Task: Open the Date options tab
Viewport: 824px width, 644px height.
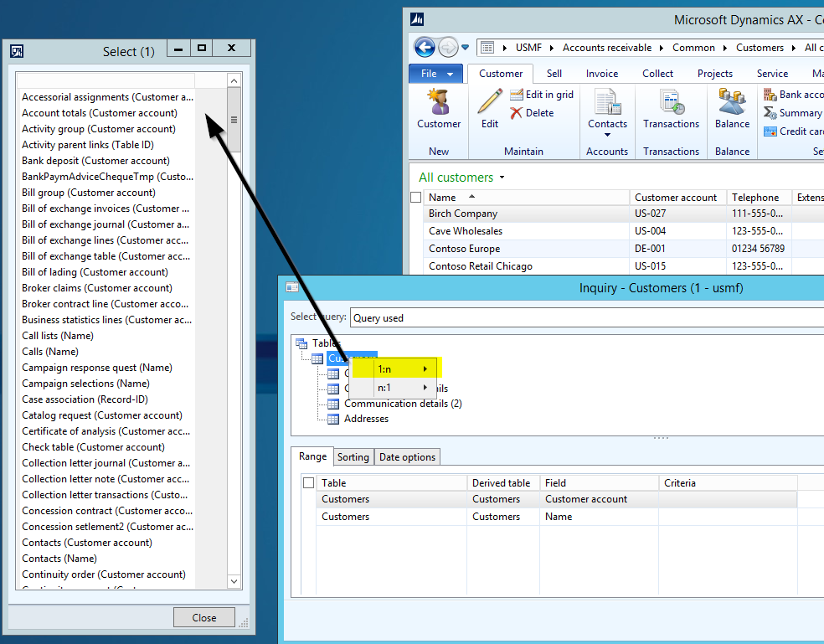Action: coord(407,457)
